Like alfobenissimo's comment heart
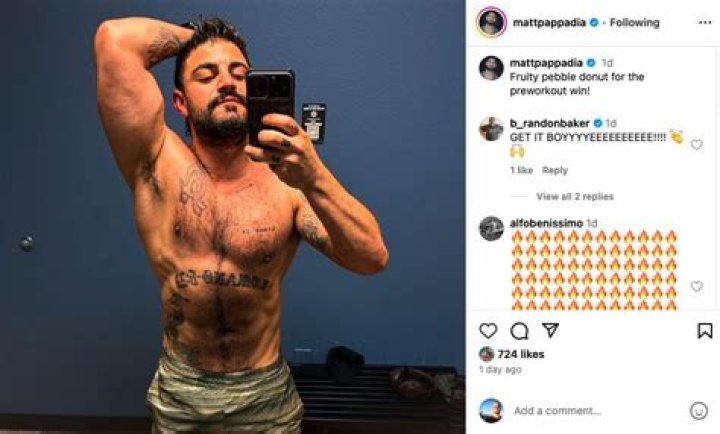 697,286
